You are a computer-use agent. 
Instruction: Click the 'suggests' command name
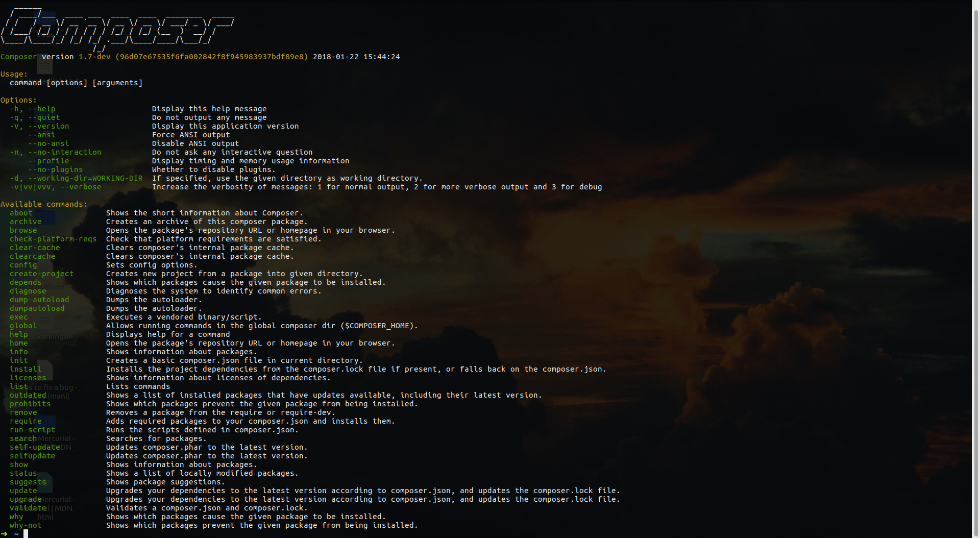(x=28, y=482)
